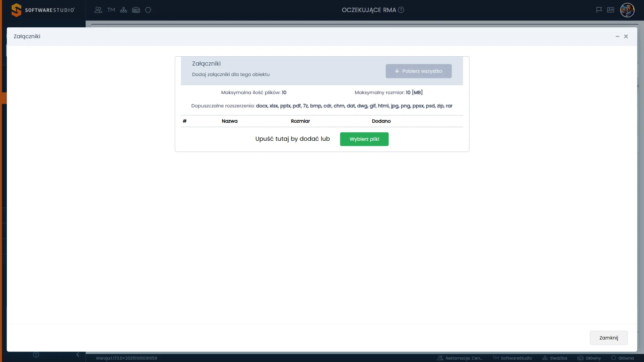Sort by Nazwa column header
The width and height of the screenshot is (644, 362).
click(229, 121)
